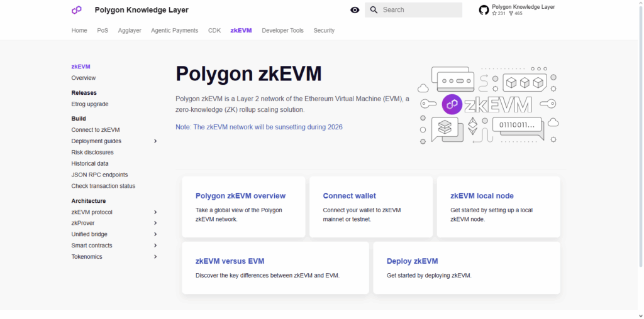The image size is (644, 319).
Task: Go to the Security tab
Action: pyautogui.click(x=324, y=30)
